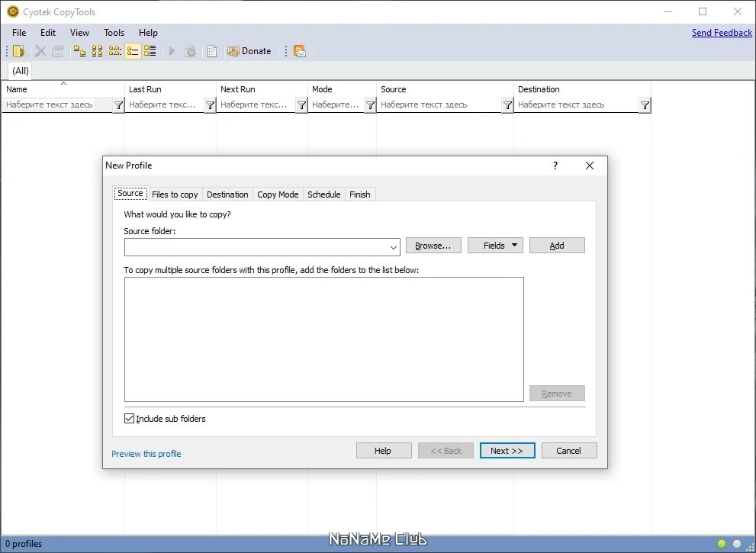Image resolution: width=756 pixels, height=553 pixels.
Task: Click the grayed Preview run icon
Action: (x=191, y=51)
